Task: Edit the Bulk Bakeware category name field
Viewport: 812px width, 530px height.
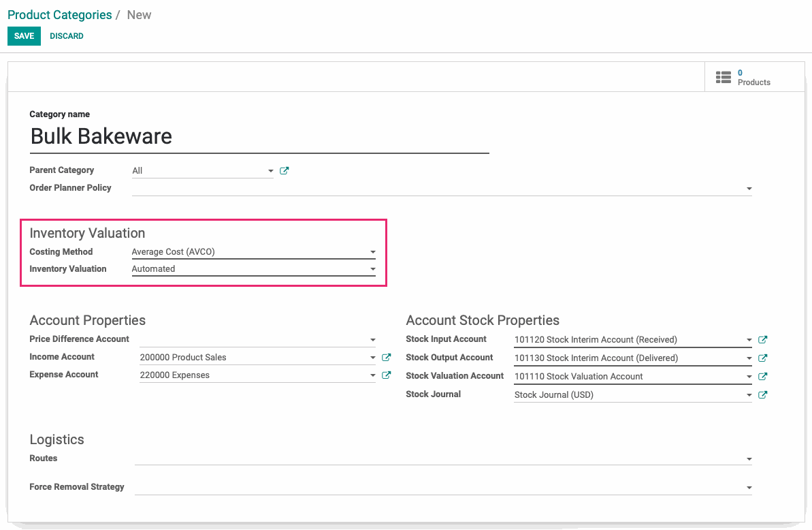Action: 259,137
